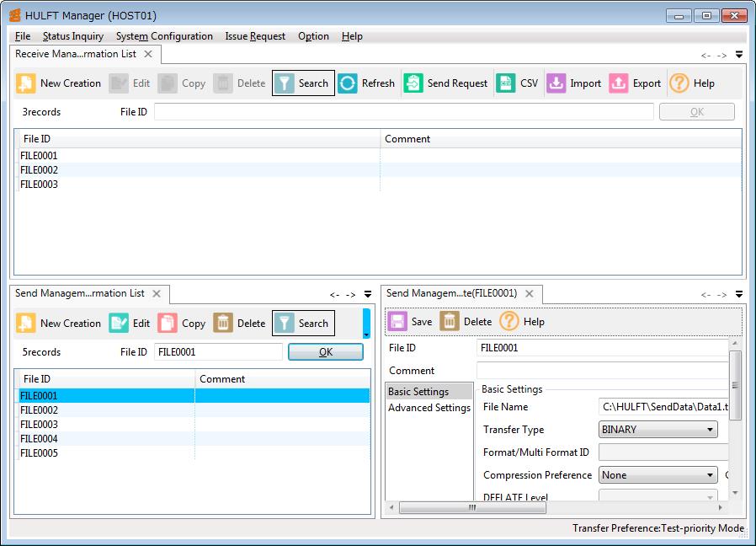The height and width of the screenshot is (546, 756).
Task: Select FILE0003 row in Send Management list
Action: click(39, 425)
